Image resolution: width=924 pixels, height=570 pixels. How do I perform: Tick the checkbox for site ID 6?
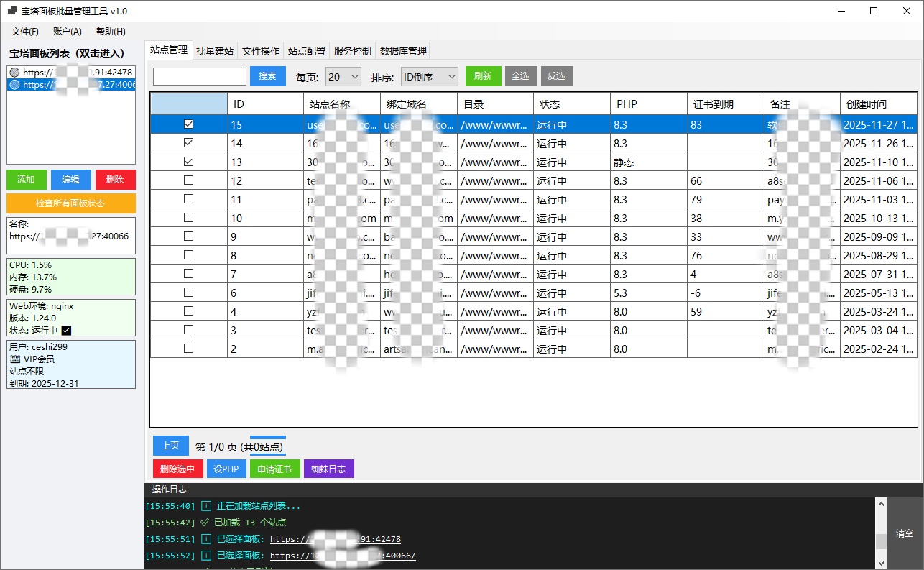[188, 293]
